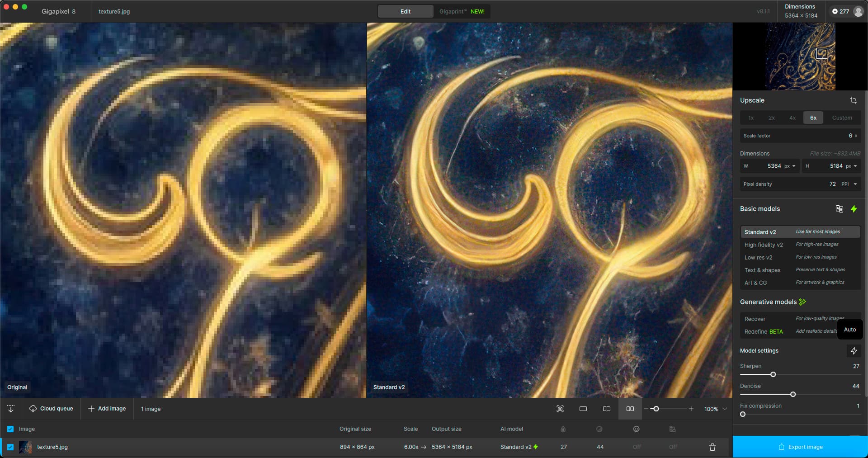
Task: Open the PPI pixel density dropdown
Action: click(849, 184)
